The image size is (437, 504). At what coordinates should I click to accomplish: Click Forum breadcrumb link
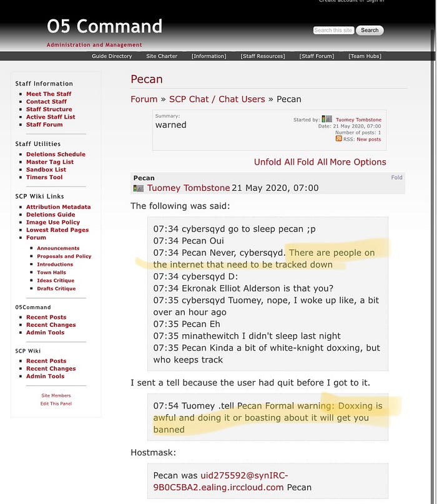[x=144, y=99]
